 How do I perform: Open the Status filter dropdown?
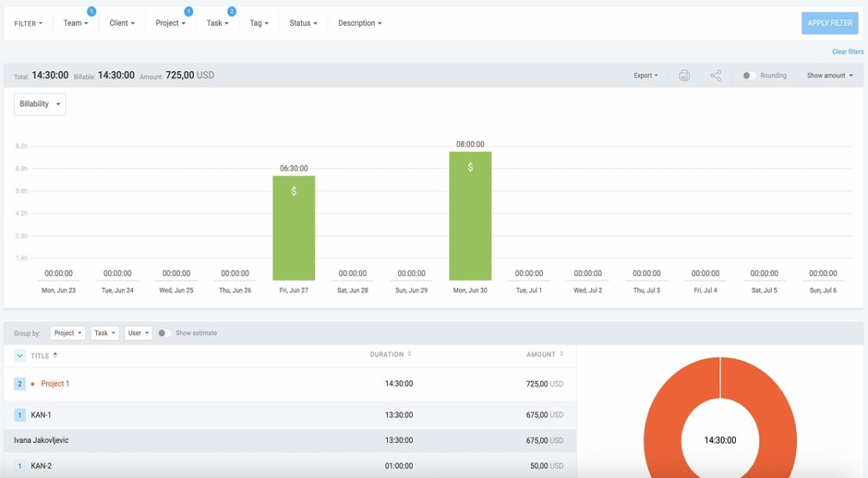[x=303, y=23]
